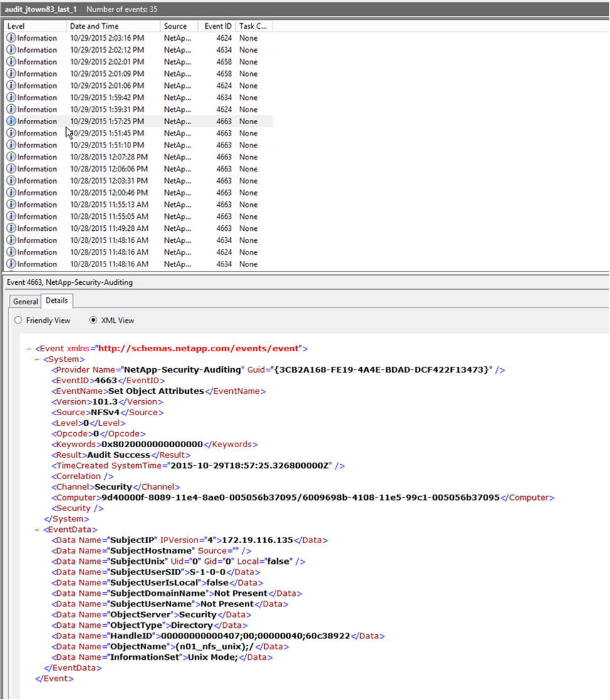The width and height of the screenshot is (610, 700).
Task: Select the 10/29/2015 1:51:10 PM event row
Action: pos(107,146)
